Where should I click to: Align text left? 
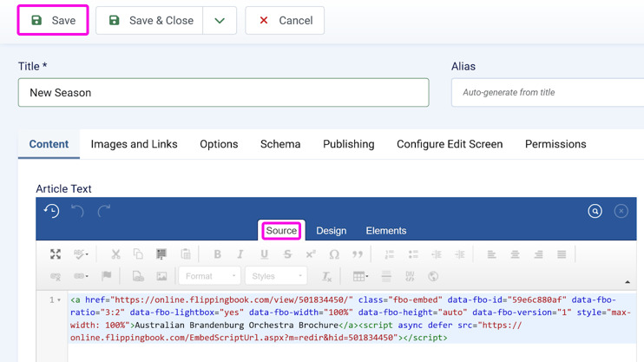[491, 254]
